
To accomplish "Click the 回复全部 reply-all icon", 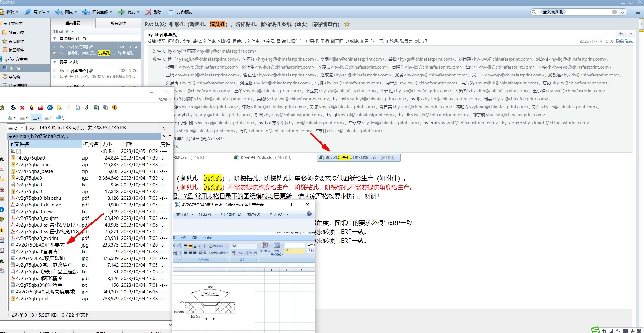I will tap(86, 12).
